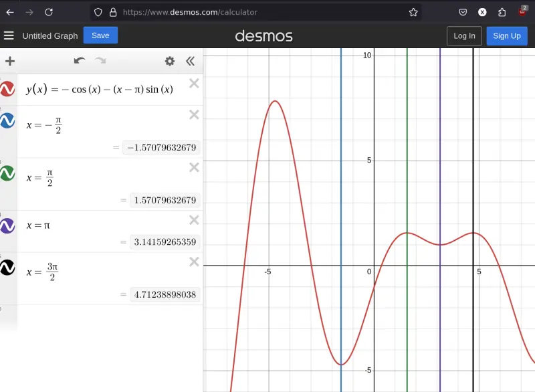Open the X extension icon in toolbar

[482, 12]
